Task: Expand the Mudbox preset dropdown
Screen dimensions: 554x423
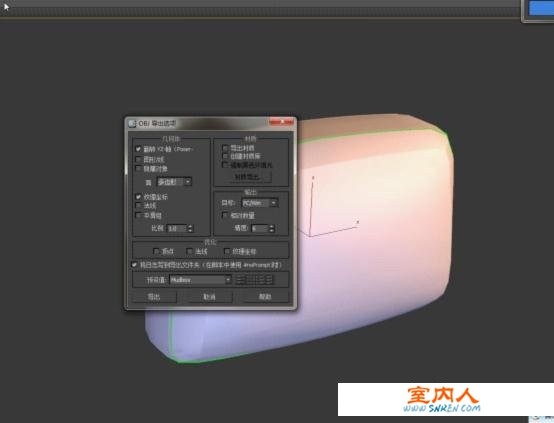Action: point(201,280)
